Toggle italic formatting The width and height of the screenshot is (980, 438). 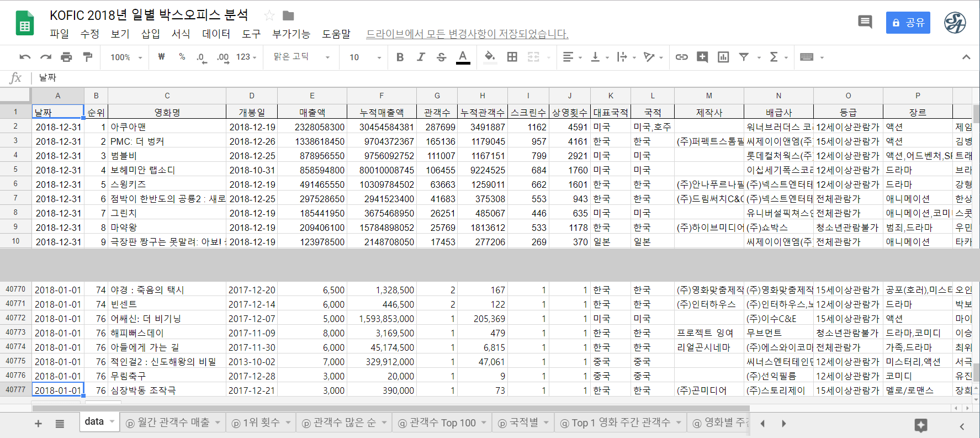[x=421, y=57]
